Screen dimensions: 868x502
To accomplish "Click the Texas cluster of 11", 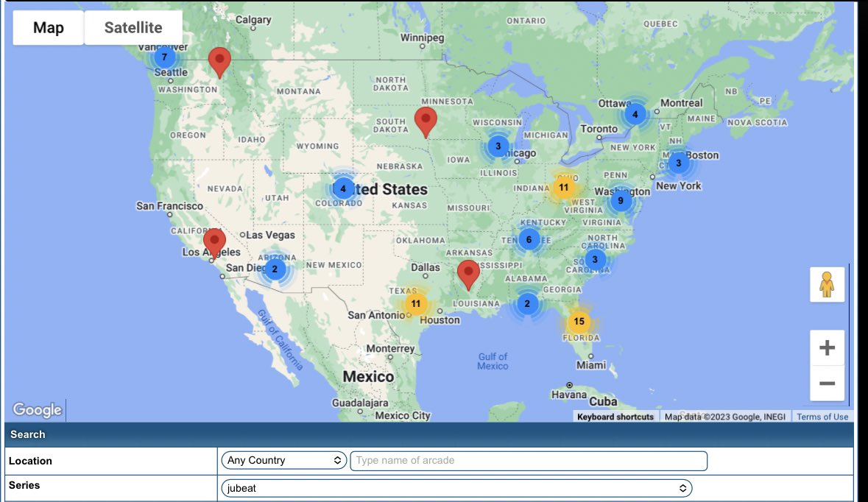I will [416, 303].
